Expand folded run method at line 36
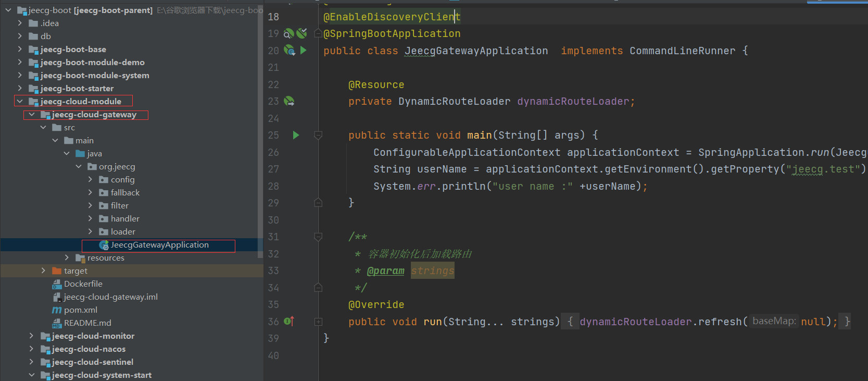 (318, 322)
